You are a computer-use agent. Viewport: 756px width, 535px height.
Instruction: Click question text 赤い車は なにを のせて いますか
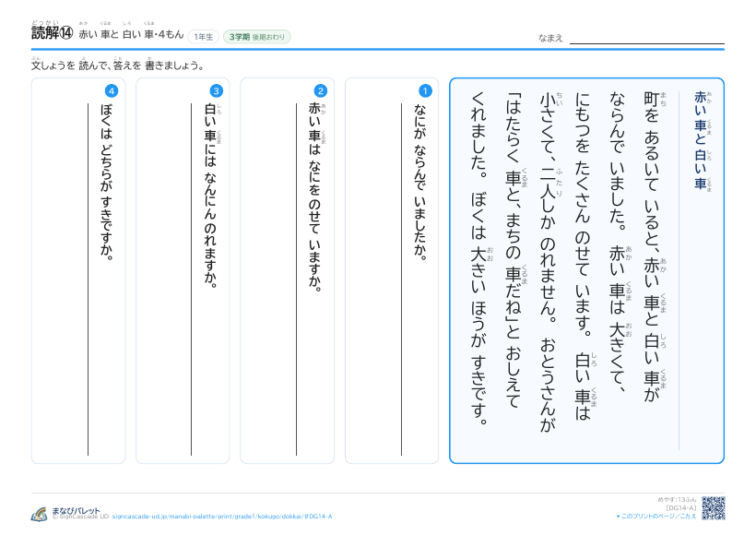314,196
